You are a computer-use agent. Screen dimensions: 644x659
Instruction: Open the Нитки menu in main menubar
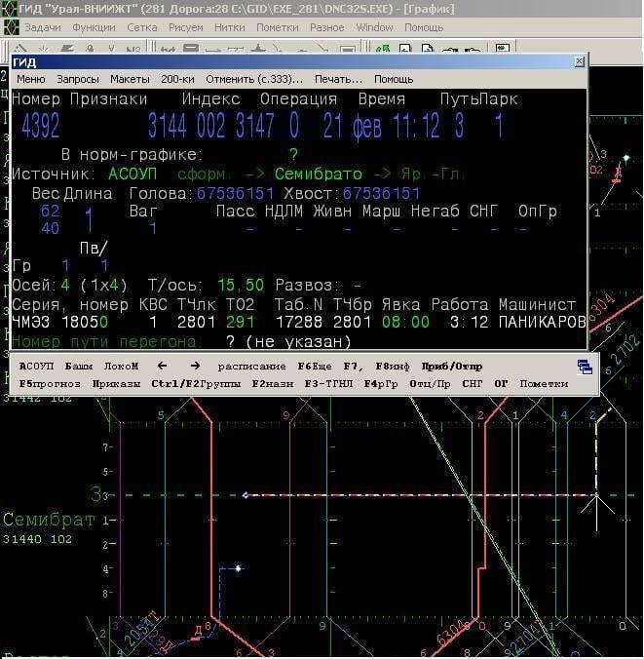click(x=230, y=27)
